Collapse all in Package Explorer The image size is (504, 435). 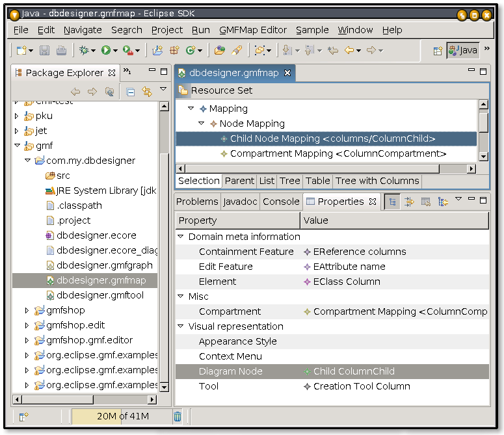coord(130,92)
